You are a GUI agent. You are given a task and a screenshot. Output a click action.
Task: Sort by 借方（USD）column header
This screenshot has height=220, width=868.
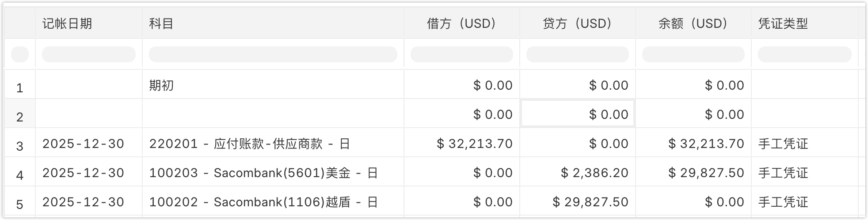462,23
